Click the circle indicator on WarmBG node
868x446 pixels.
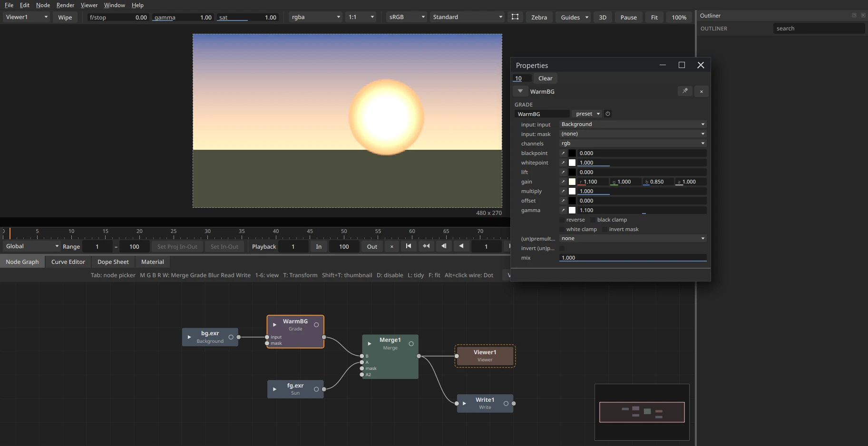coord(316,325)
